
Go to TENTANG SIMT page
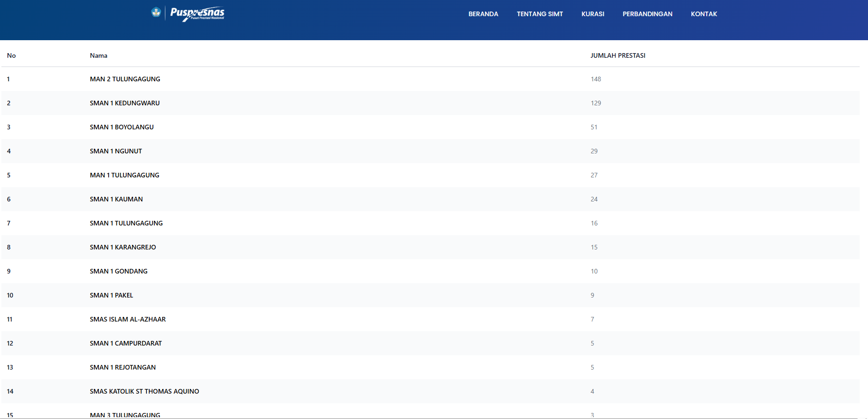539,14
